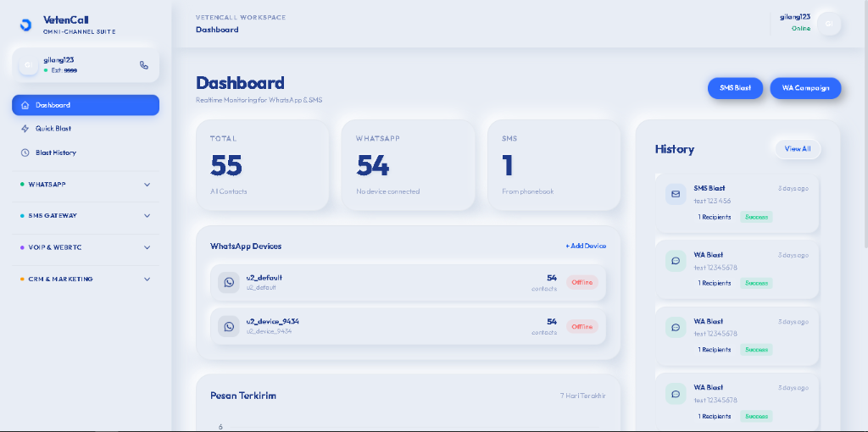Click the phone call icon beside gilang123
Screen dimensions: 868x432
pyautogui.click(x=144, y=64)
